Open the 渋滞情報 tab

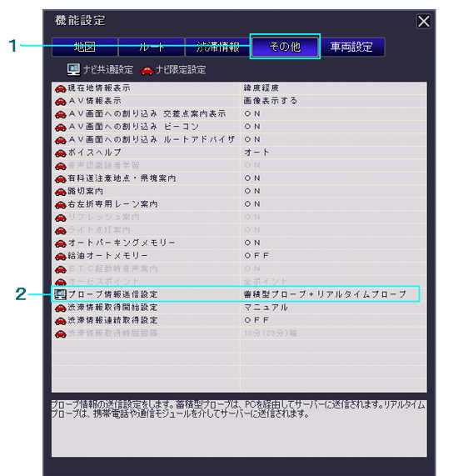coord(218,47)
